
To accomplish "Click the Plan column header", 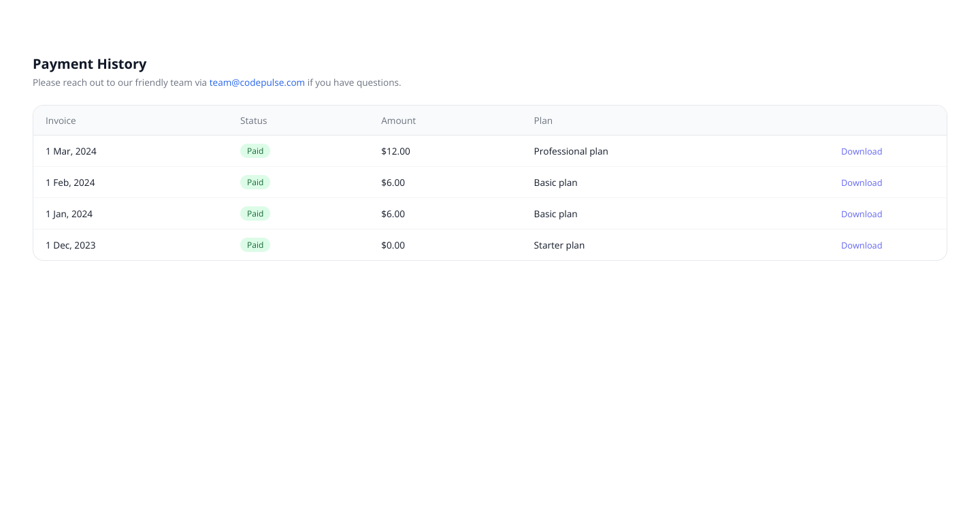I will pos(543,121).
